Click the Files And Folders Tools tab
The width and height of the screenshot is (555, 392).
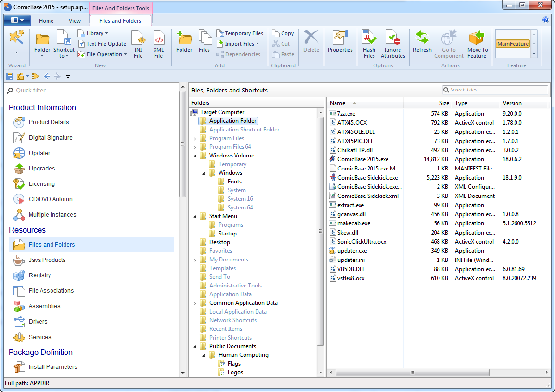121,8
